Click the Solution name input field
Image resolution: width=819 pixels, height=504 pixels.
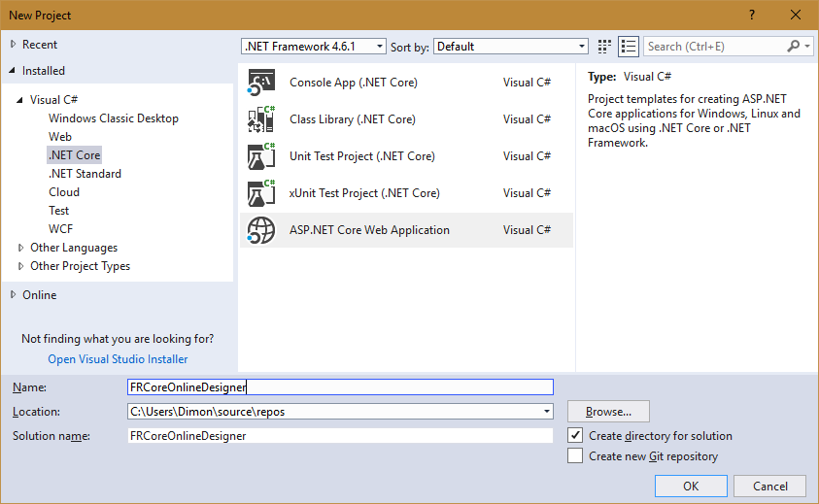(340, 436)
